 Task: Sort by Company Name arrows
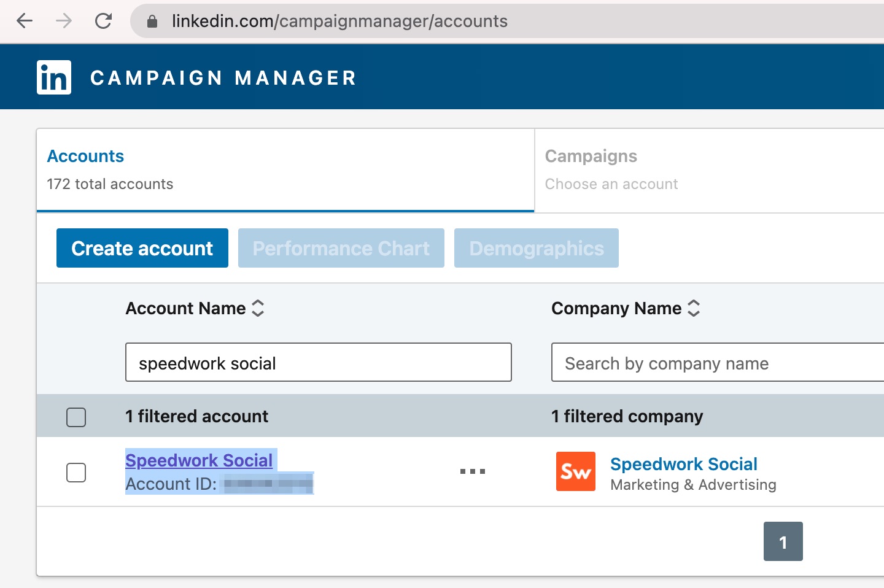click(x=694, y=308)
